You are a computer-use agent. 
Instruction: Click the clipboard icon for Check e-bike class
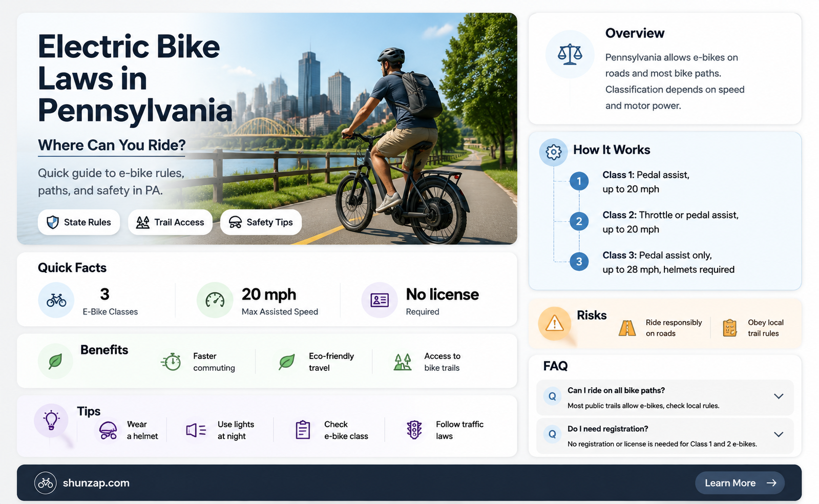303,430
